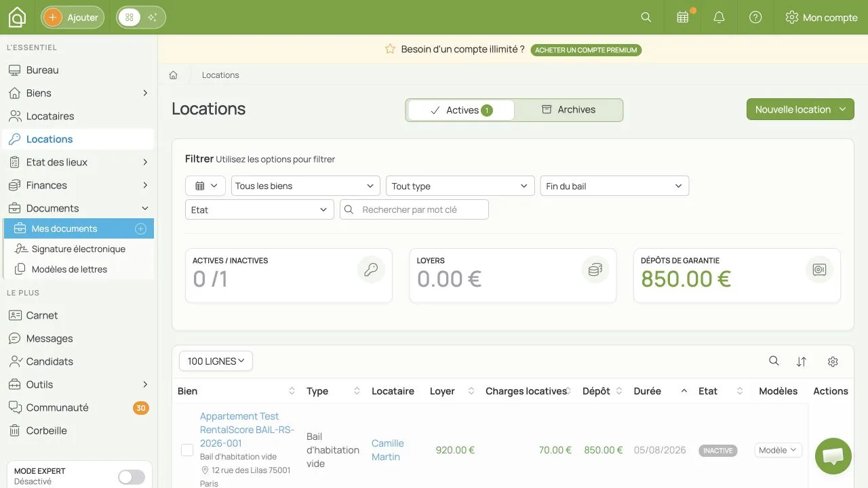Open tenant Camille Martin link
The width and height of the screenshot is (868, 488).
387,450
